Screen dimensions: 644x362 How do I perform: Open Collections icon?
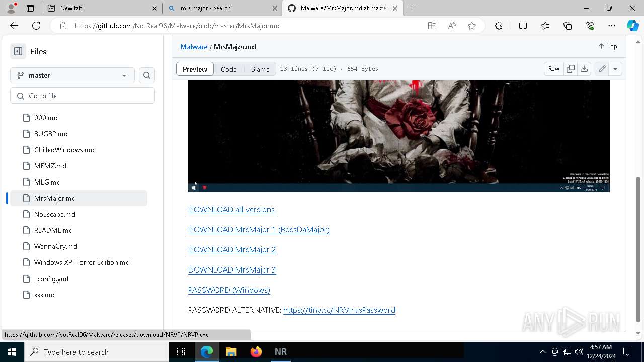pos(568,26)
